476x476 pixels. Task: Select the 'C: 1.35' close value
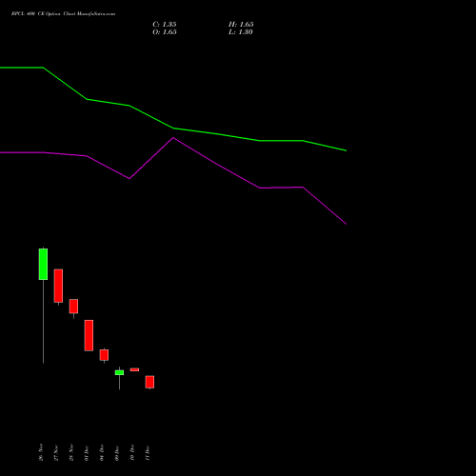pos(165,25)
